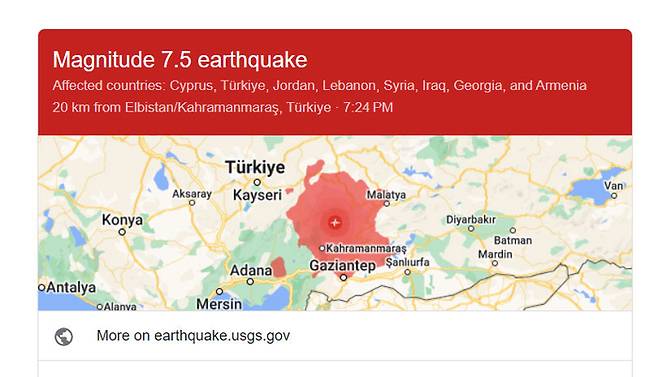Click the small red zone near Adana
This screenshot has height=377, width=658.
278,267
